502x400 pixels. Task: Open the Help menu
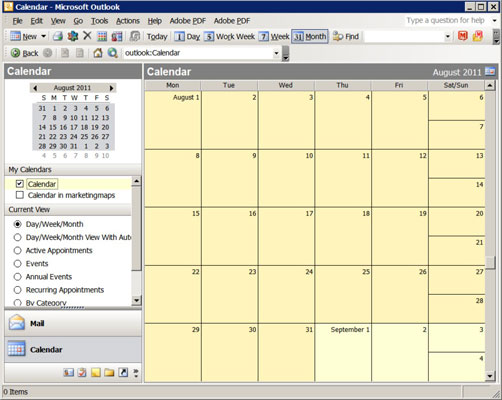click(155, 21)
